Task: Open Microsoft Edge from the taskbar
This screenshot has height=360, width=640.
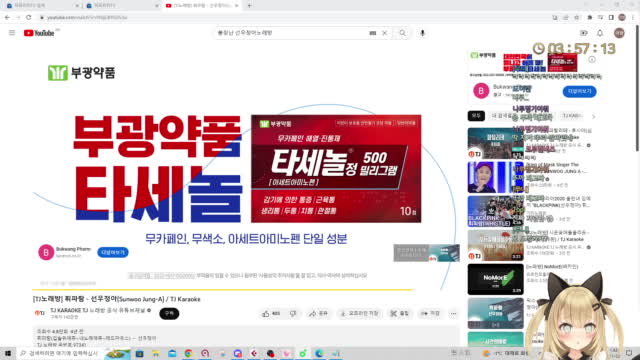Action: pyautogui.click(x=319, y=353)
